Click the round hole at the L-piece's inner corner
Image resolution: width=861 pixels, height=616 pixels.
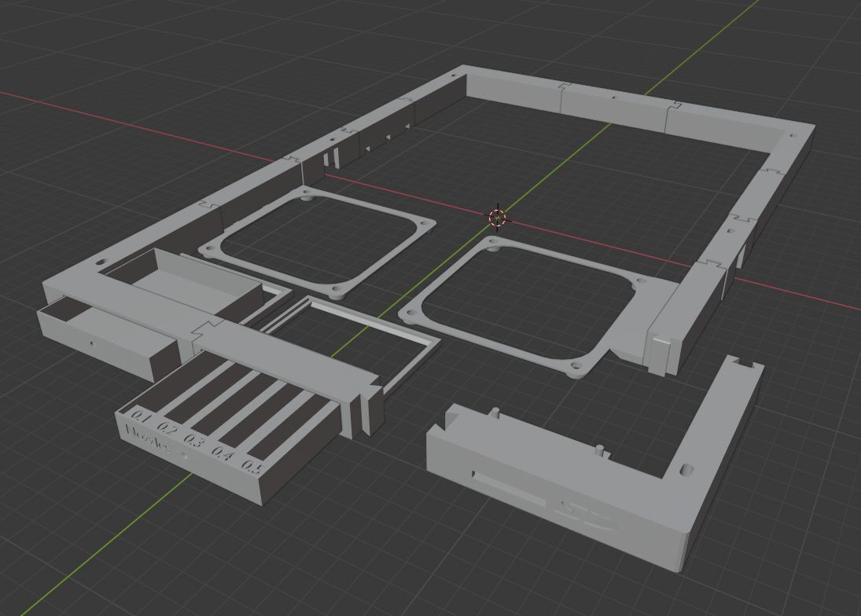(x=686, y=469)
